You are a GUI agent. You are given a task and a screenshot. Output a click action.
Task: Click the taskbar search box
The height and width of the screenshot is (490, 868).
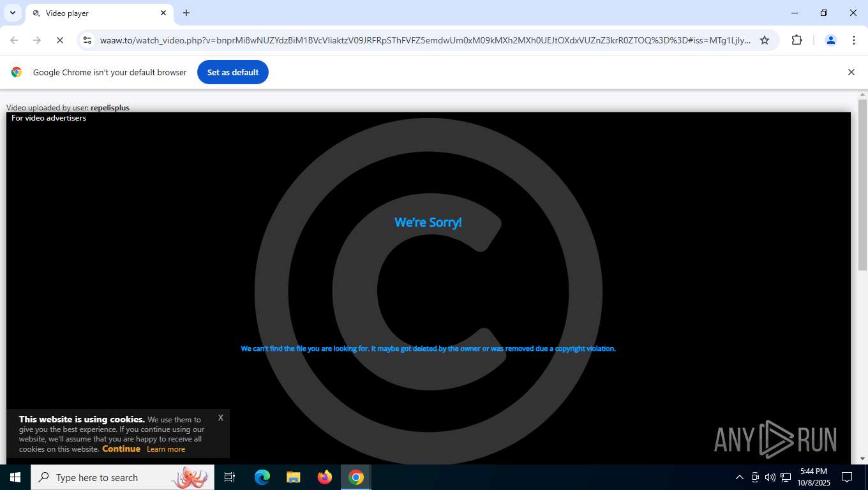pos(123,477)
